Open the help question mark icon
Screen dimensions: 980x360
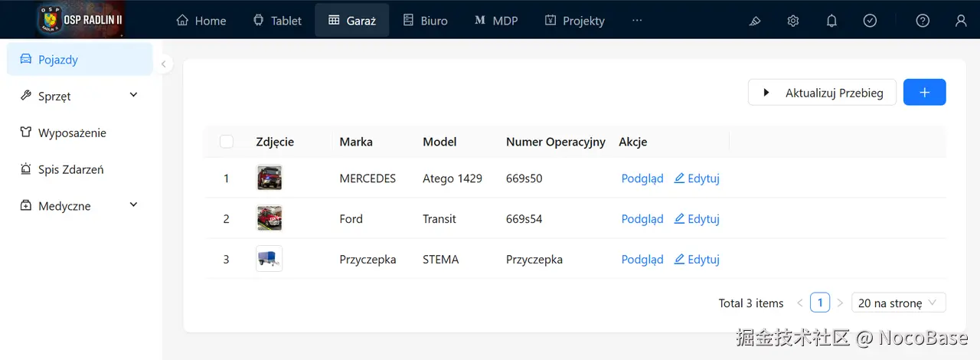click(923, 21)
